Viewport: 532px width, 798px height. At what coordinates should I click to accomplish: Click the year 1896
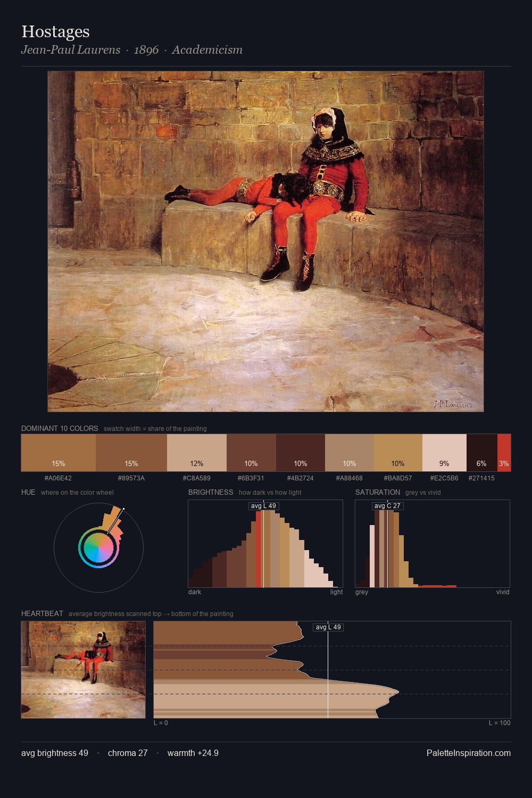(x=146, y=50)
